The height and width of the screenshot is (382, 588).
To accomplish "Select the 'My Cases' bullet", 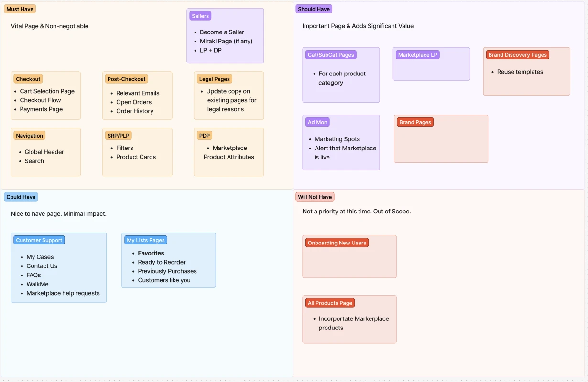I will (x=40, y=257).
